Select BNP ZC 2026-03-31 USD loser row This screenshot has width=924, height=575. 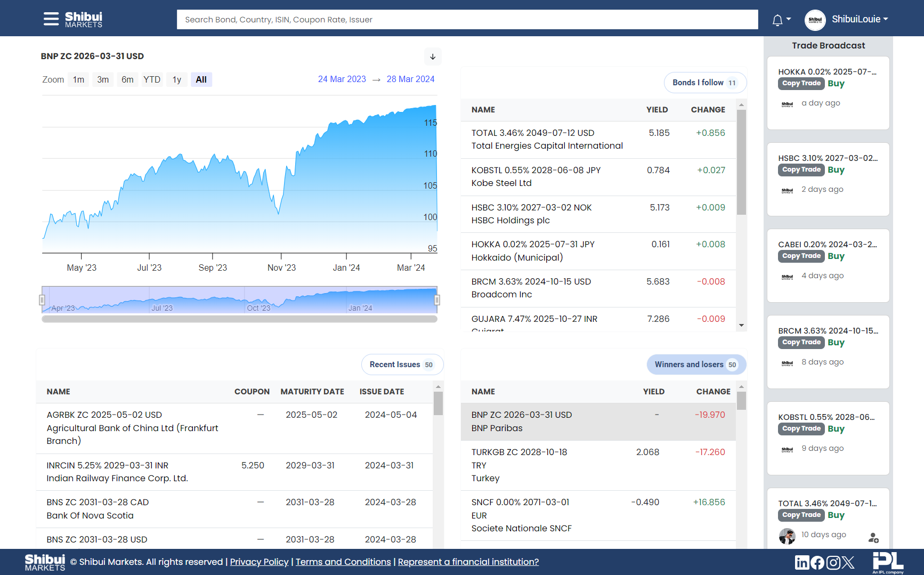click(598, 422)
